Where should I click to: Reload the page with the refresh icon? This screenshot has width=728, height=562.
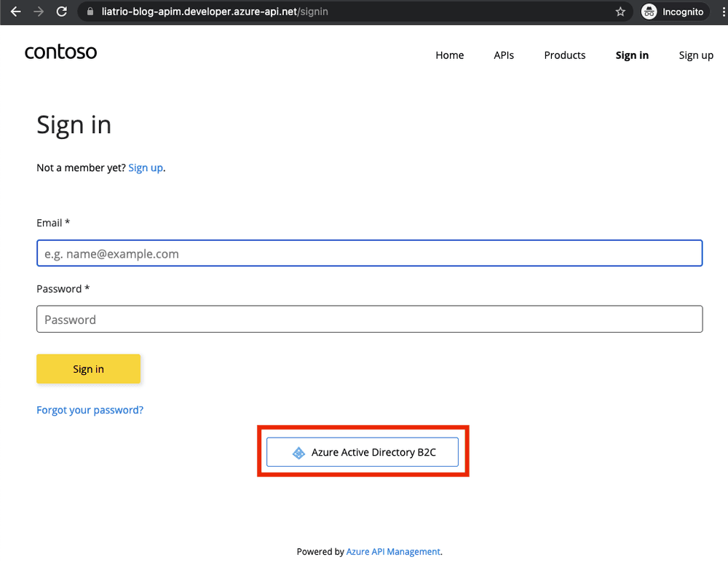point(62,12)
